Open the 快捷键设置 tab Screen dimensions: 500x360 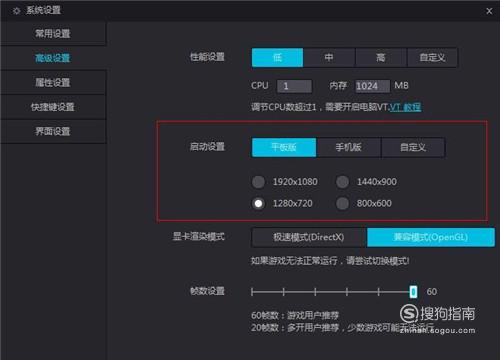53,107
